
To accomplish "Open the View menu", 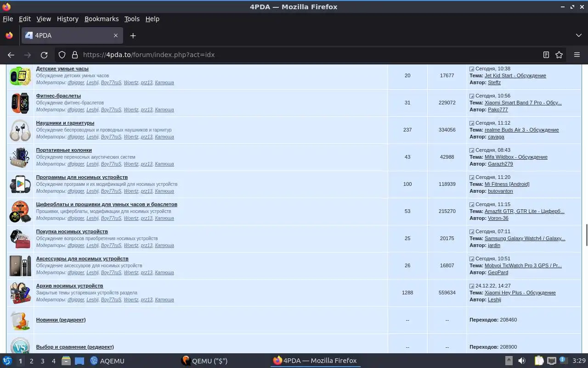I will coord(44,19).
